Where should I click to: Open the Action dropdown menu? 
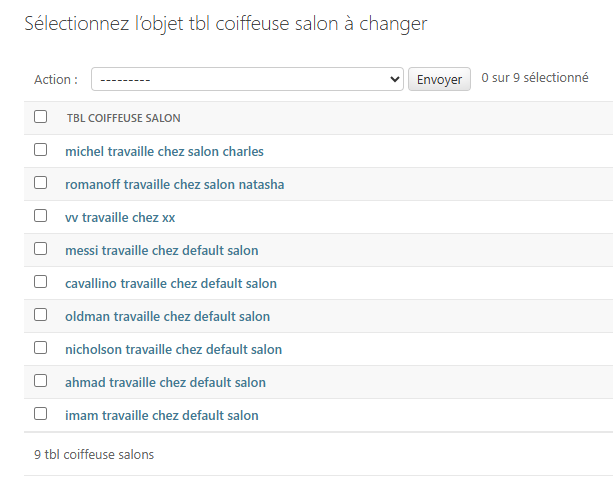(x=247, y=79)
